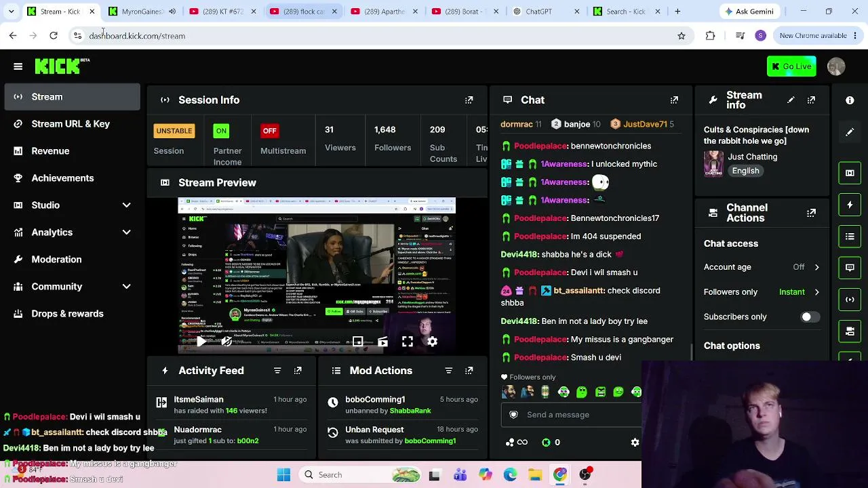Toggle Stream Preview panel icon in right rail
868x488 pixels.
coord(850,173)
